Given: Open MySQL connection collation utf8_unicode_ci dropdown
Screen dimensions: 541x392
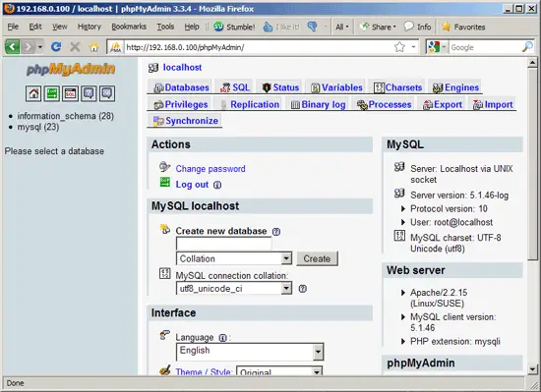Looking at the screenshot, I should coord(234,288).
